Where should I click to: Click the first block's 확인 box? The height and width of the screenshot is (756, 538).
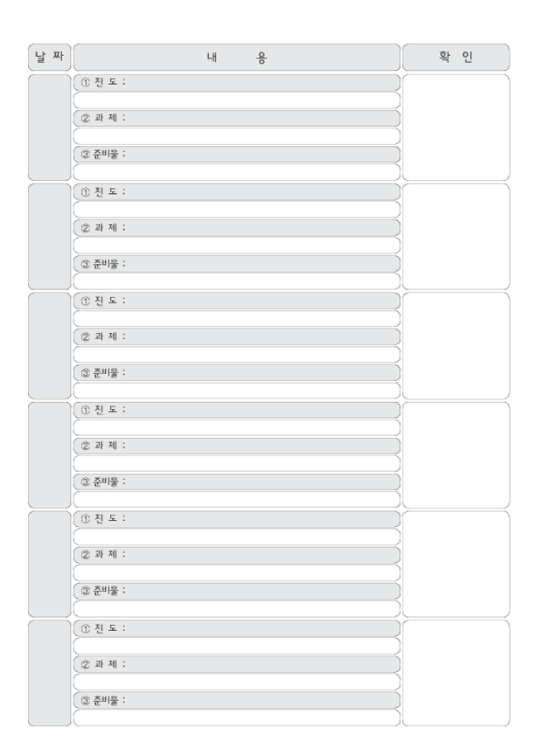[456, 128]
